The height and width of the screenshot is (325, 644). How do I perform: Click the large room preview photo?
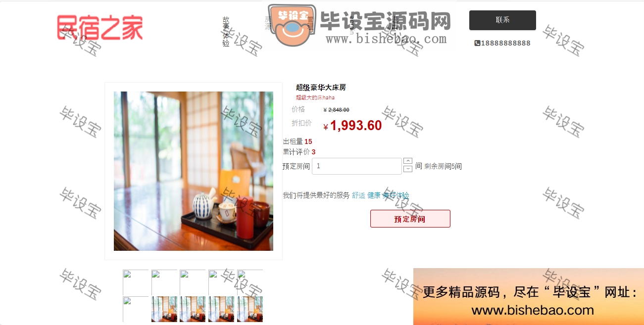point(194,171)
